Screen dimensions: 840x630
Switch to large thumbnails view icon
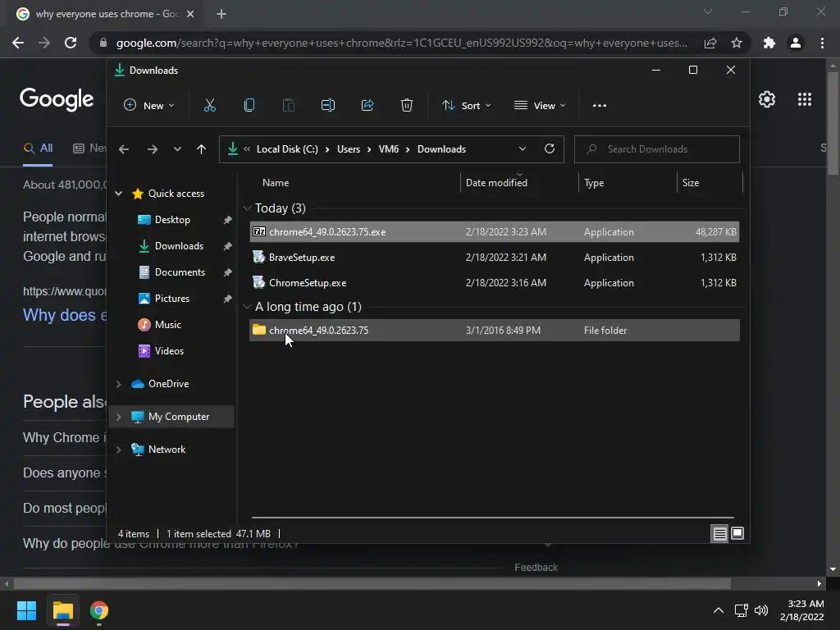(x=737, y=533)
